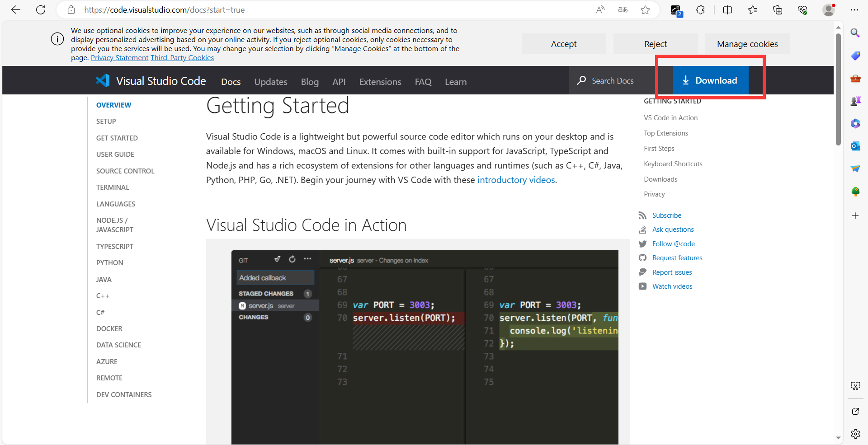Click the Visual Studio Code logo
This screenshot has width=868, height=445.
pyautogui.click(x=103, y=80)
